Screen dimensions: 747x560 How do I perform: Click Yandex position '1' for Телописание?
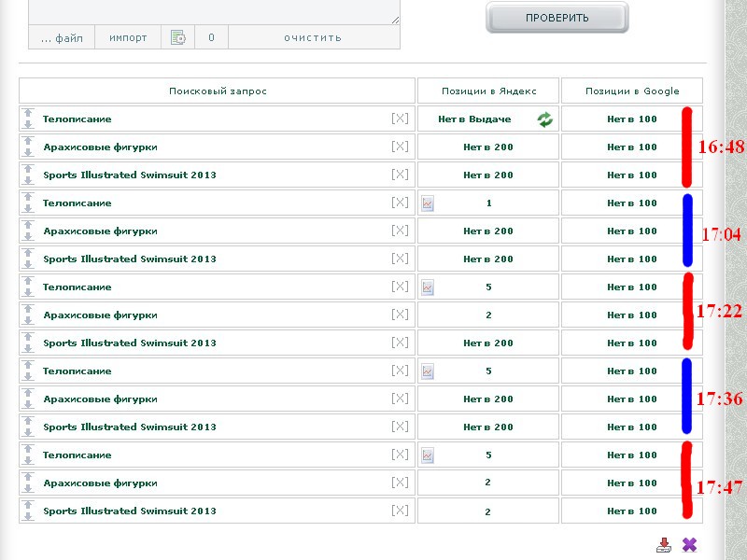[488, 203]
